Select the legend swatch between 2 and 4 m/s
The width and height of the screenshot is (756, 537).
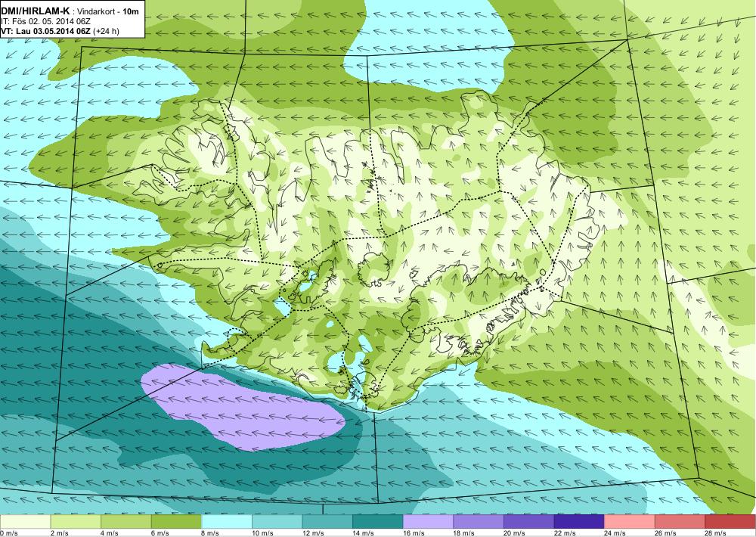point(76,522)
